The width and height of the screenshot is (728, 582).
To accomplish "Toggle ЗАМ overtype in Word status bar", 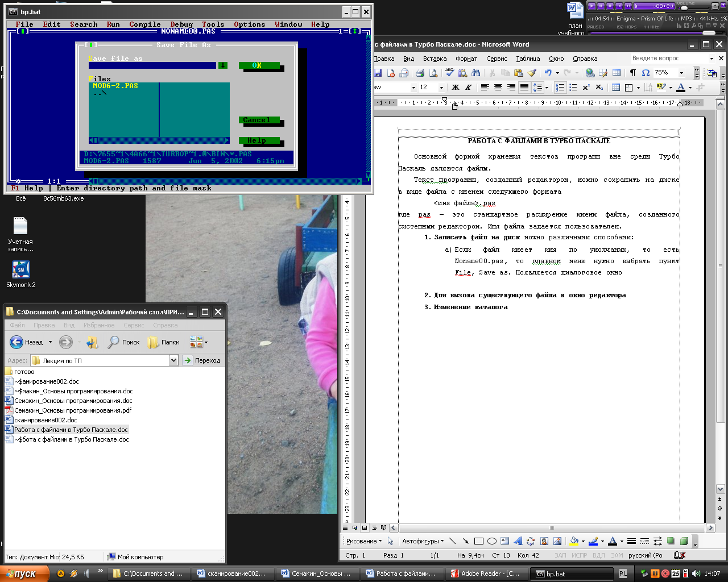I will 617,555.
